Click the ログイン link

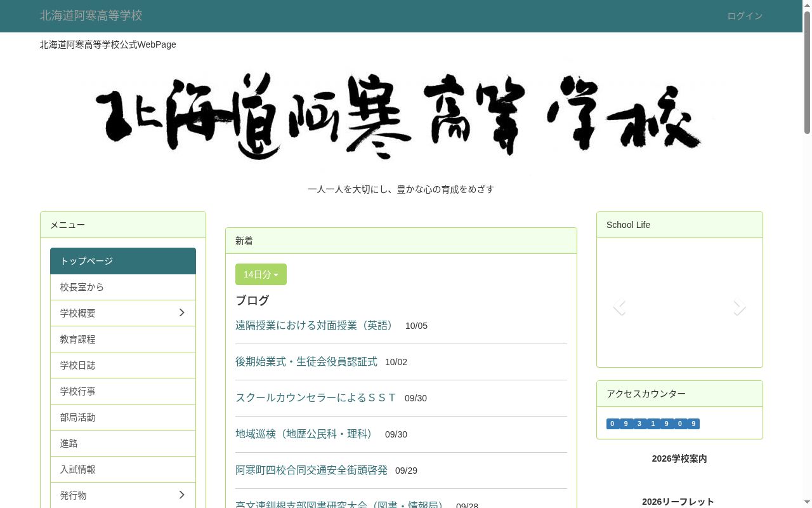click(745, 16)
